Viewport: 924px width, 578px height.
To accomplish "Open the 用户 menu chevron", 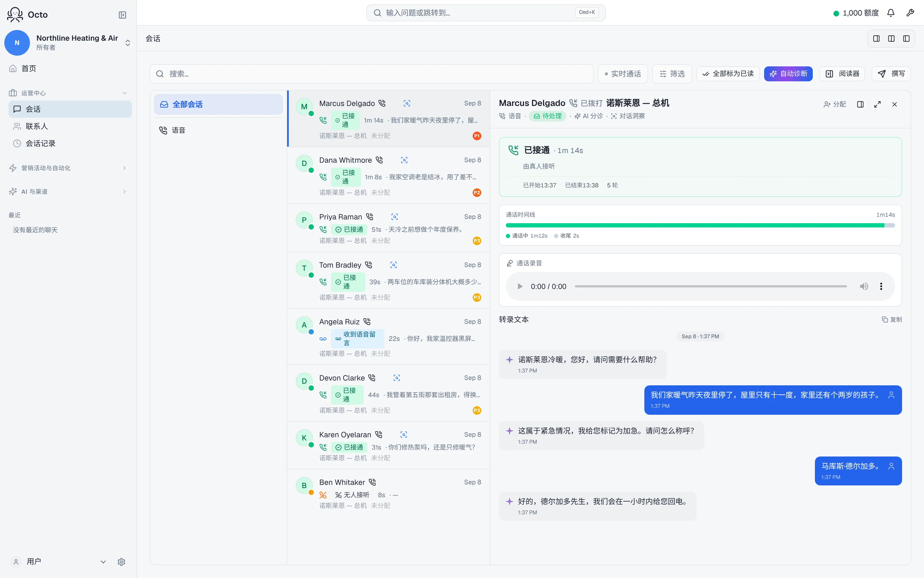I will pos(103,562).
